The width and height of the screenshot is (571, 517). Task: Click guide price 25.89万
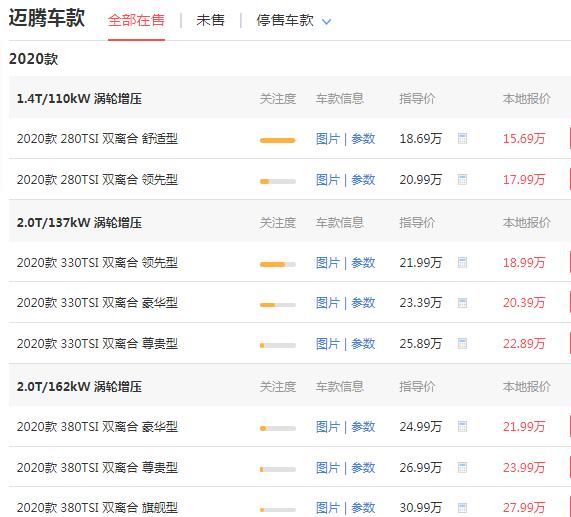(x=421, y=343)
